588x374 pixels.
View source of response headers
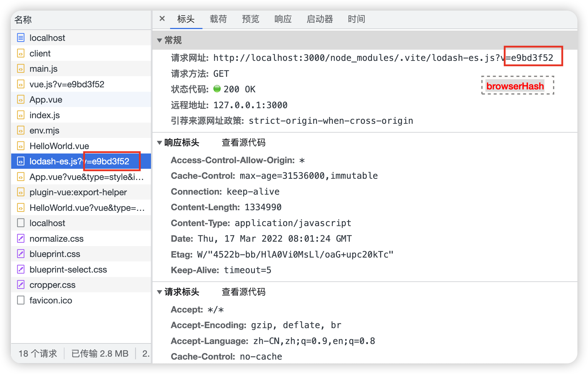tap(243, 143)
